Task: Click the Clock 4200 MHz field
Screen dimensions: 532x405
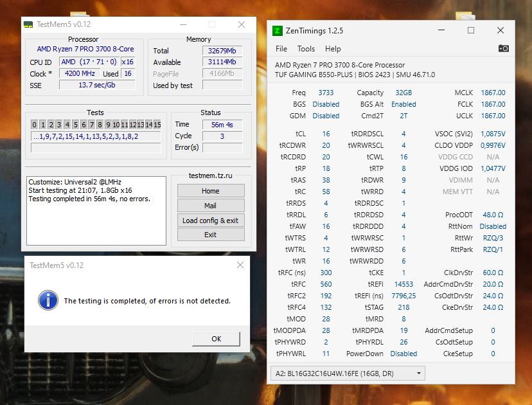Action: tap(80, 73)
